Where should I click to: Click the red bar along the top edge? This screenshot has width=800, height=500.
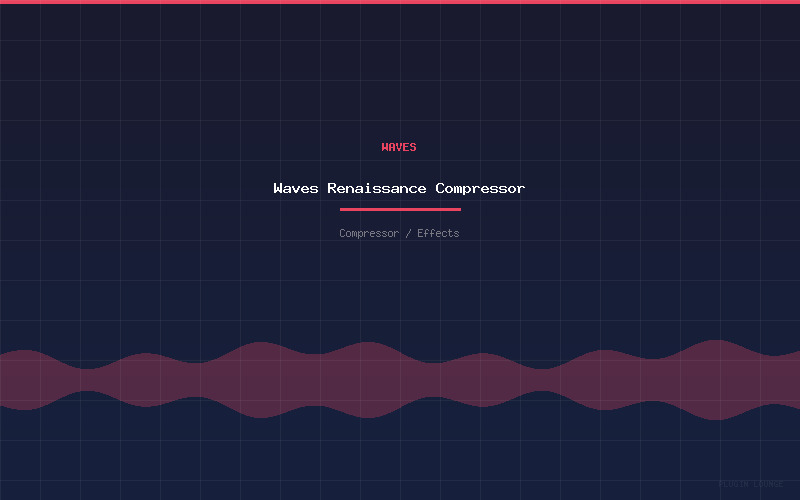point(400,2)
